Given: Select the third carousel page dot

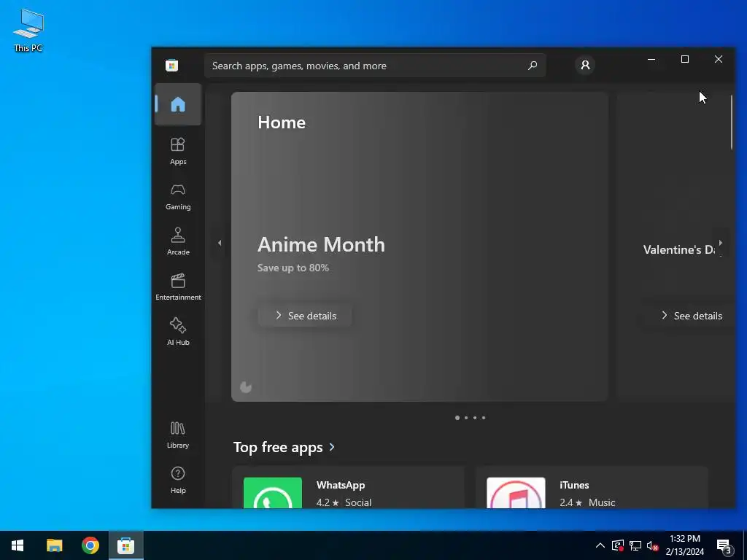Looking at the screenshot, I should 475,418.
